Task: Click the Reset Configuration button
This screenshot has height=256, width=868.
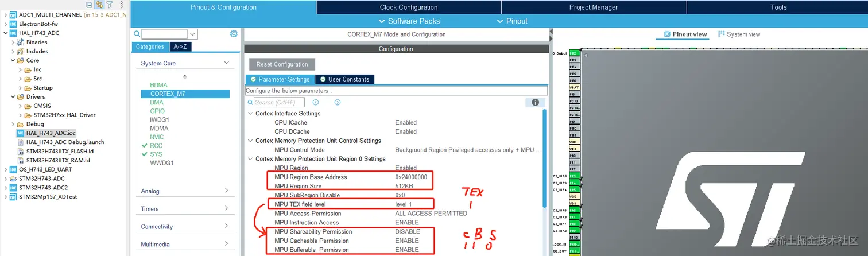Action: 282,64
